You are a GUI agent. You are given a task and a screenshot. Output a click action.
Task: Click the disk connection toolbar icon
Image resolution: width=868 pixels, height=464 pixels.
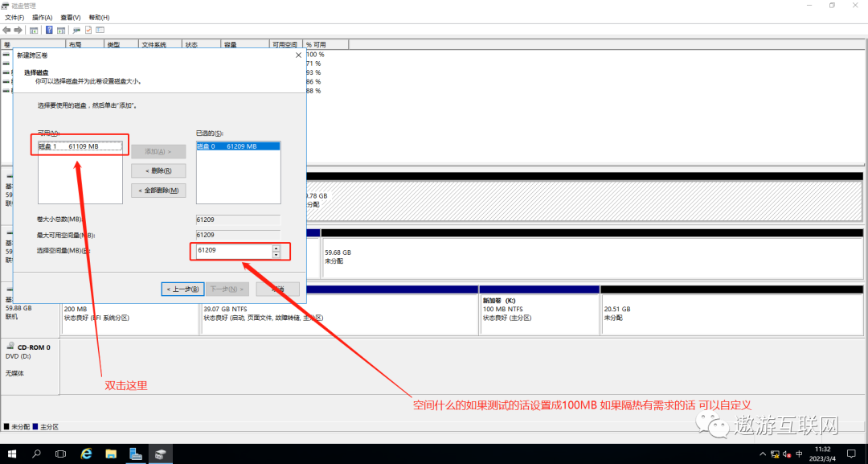[77, 30]
